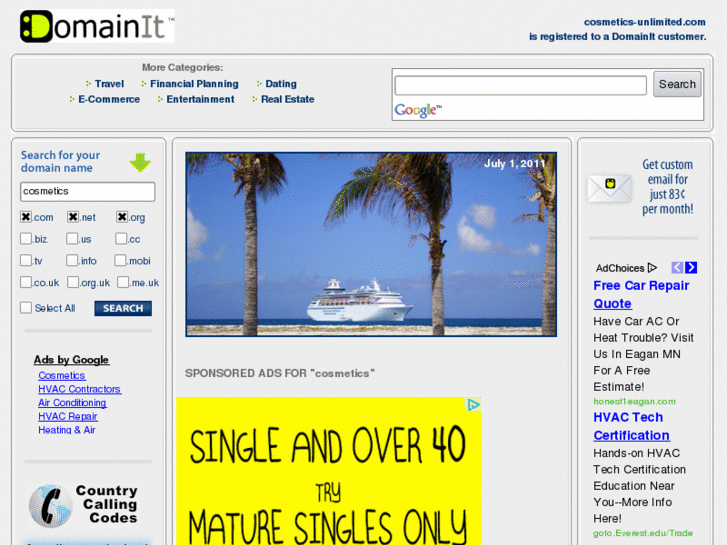Open the Free Car Repair Quote ad

click(x=641, y=295)
